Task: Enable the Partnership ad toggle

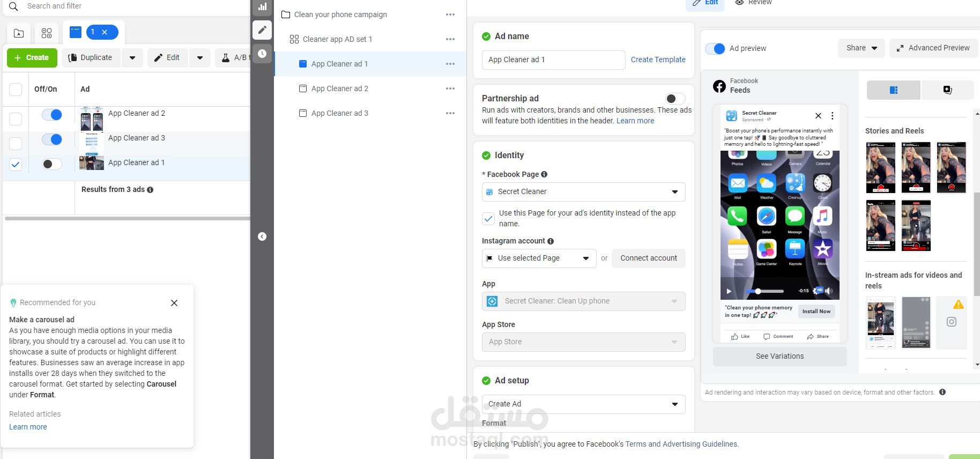Action: tap(675, 99)
